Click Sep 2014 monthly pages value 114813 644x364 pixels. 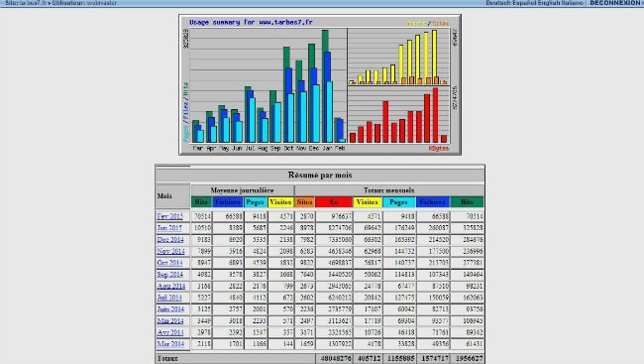tap(404, 275)
